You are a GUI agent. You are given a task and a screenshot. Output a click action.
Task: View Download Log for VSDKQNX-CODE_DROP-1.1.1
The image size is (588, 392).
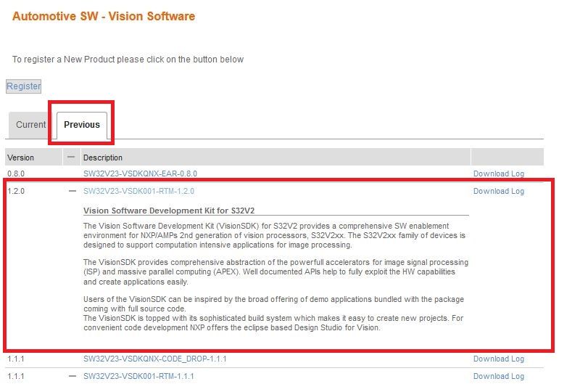click(x=498, y=359)
